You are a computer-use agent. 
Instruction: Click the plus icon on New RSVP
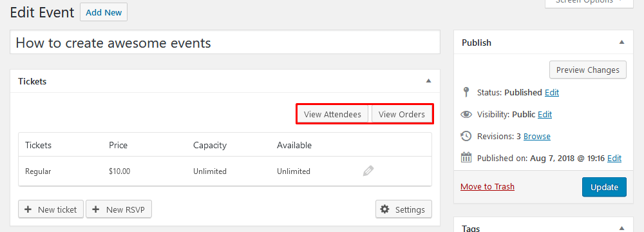[96, 209]
